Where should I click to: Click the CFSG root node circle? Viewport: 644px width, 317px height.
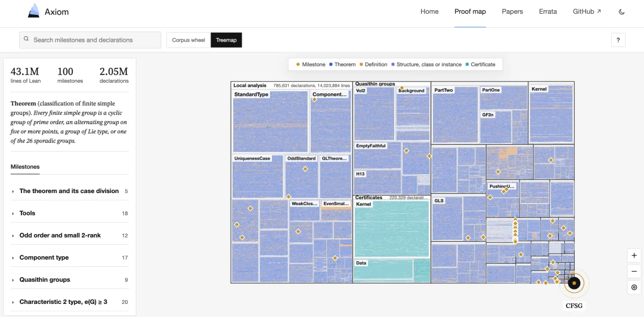point(574,283)
